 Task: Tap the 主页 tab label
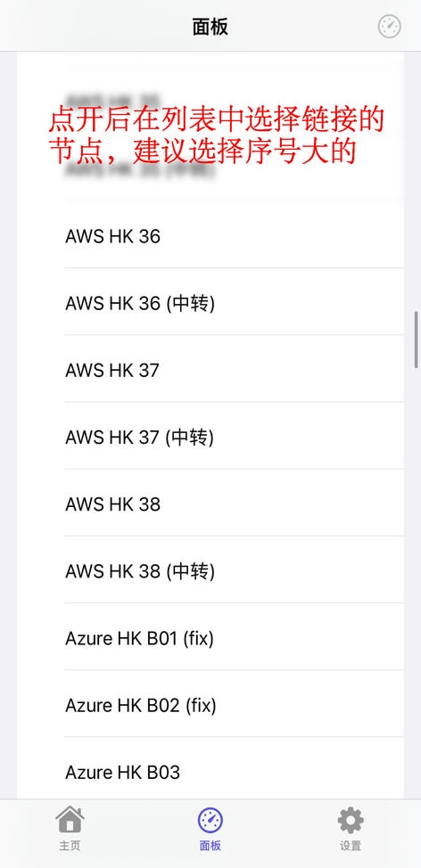(70, 846)
